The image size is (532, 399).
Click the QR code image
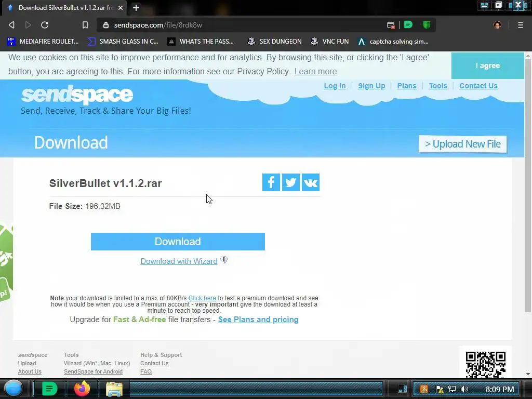[x=486, y=364]
